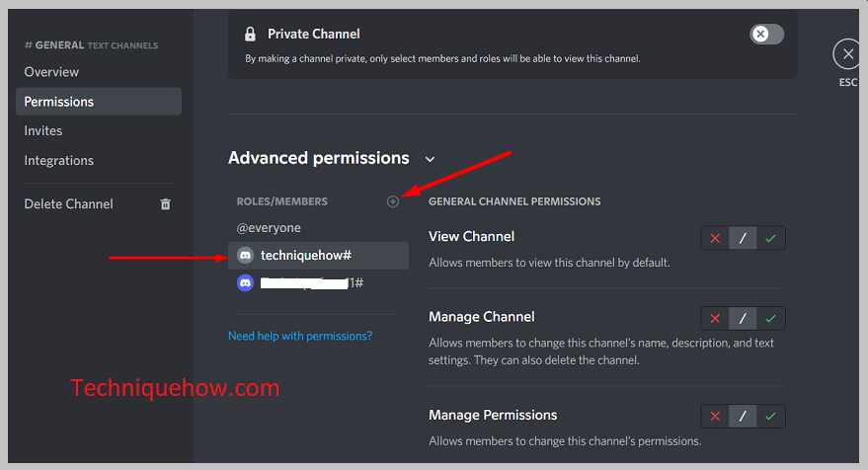
Task: Click the Manage Channel description text
Action: tap(601, 352)
